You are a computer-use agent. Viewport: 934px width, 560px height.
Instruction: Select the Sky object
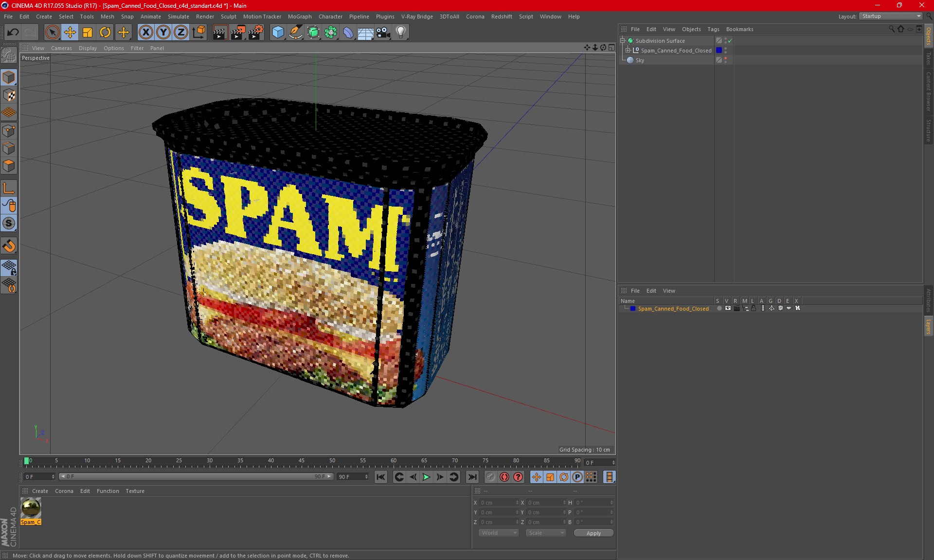pos(639,60)
